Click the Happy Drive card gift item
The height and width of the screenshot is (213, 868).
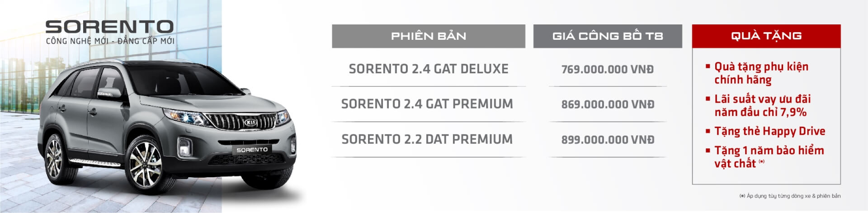tap(769, 132)
